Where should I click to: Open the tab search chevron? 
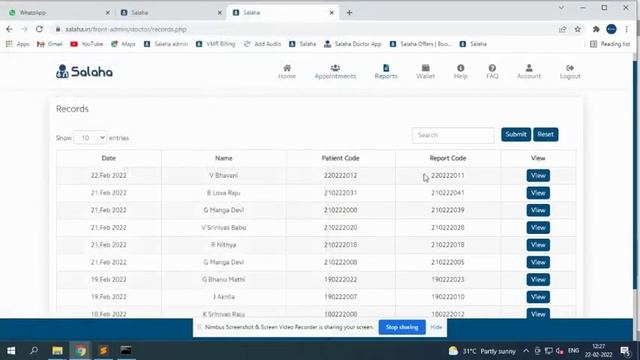pos(561,8)
